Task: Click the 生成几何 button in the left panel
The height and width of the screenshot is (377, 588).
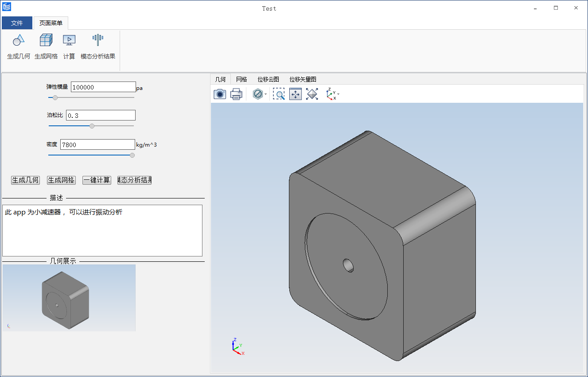Action: point(25,180)
